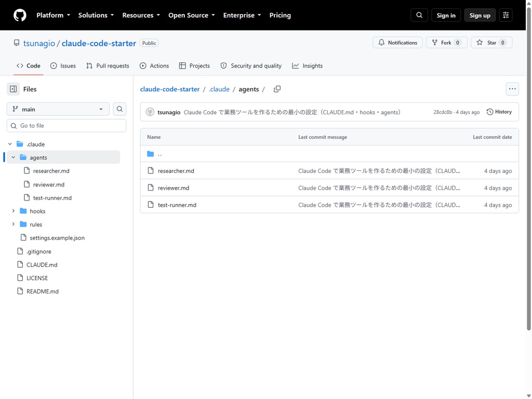The width and height of the screenshot is (532, 399).
Task: Open the Enterprise dropdown menu
Action: pyautogui.click(x=242, y=15)
